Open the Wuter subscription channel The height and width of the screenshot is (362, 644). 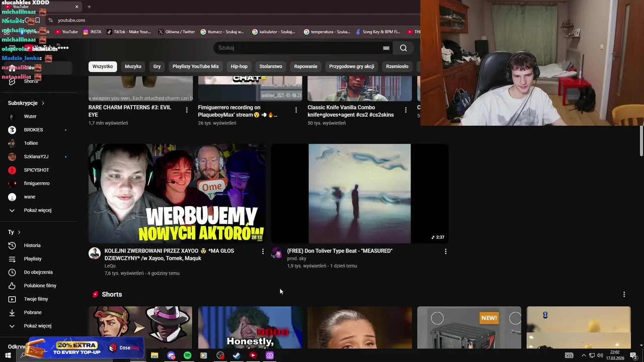[30, 117]
